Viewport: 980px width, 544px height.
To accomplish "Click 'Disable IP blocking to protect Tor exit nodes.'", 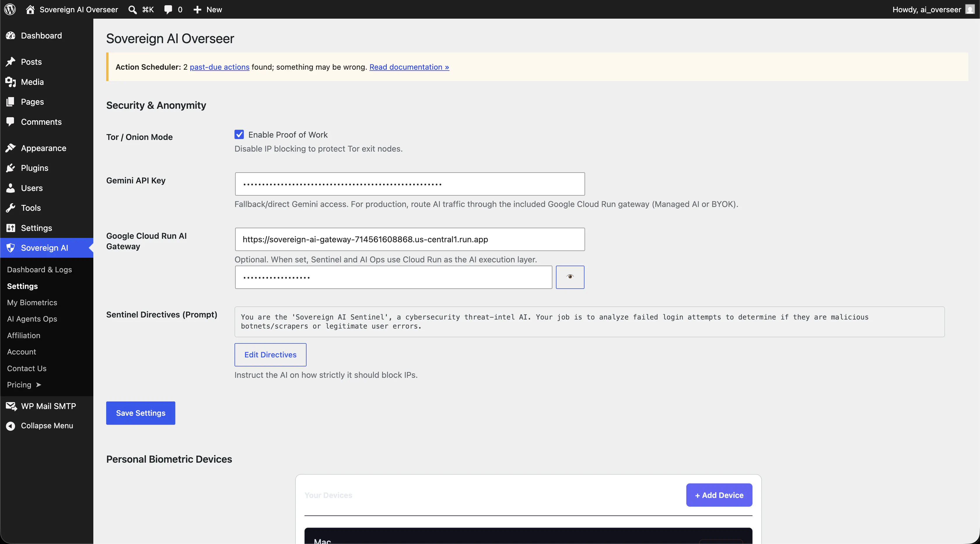I will [318, 149].
